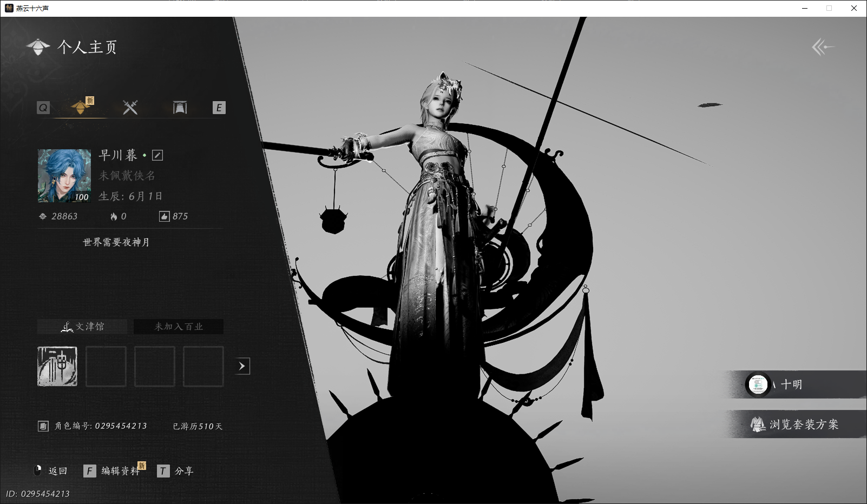Click the 未佩戴侠名 title text
The image size is (867, 504).
(127, 176)
